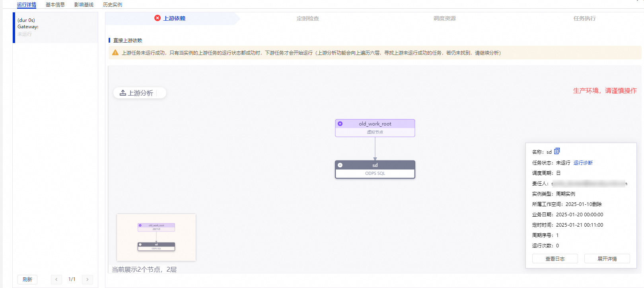Open the 影响基线 tab
This screenshot has width=644, height=288.
pyautogui.click(x=84, y=5)
